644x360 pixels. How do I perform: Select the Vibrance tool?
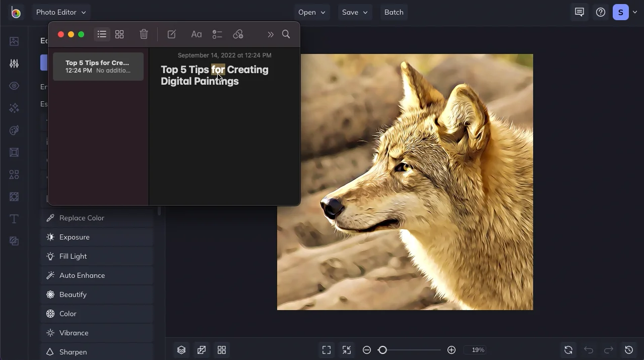(97, 333)
